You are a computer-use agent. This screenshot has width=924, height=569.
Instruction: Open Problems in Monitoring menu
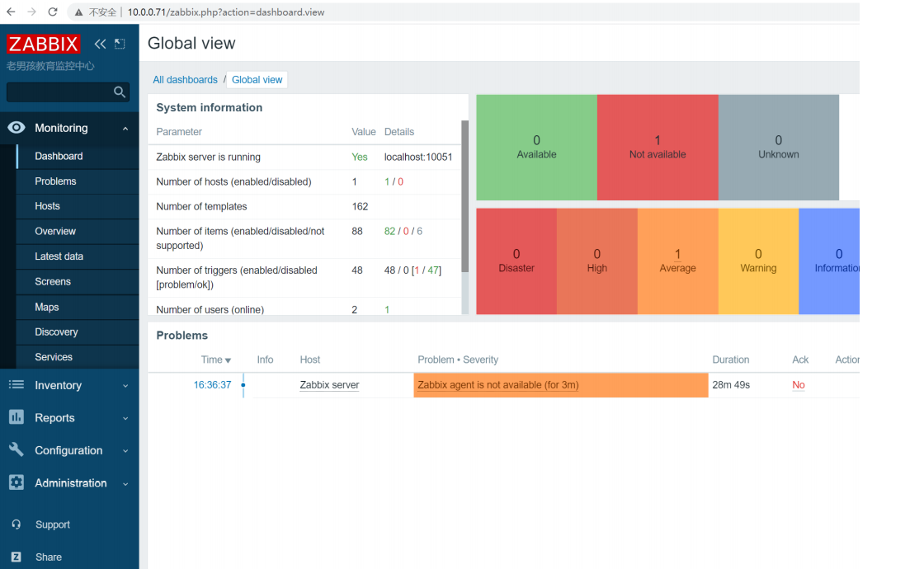point(55,181)
